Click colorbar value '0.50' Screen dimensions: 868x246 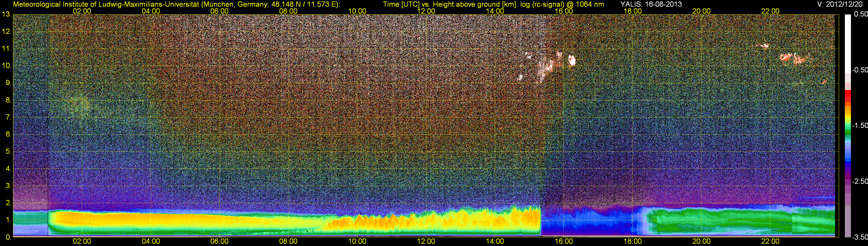point(861,14)
